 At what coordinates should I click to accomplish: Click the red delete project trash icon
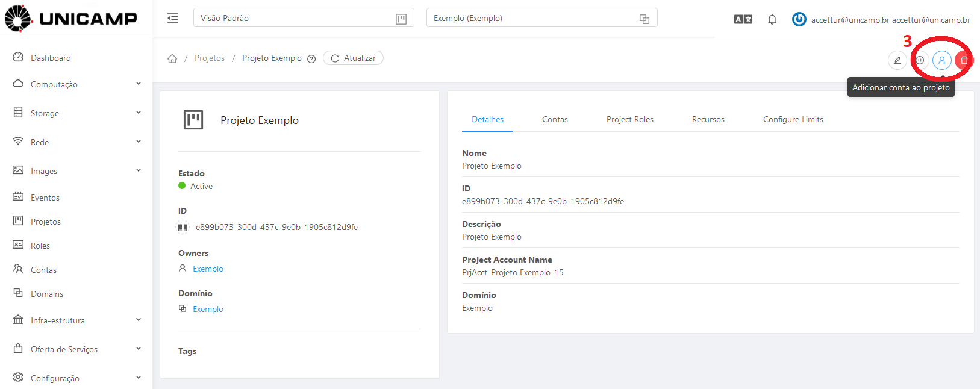coord(964,60)
